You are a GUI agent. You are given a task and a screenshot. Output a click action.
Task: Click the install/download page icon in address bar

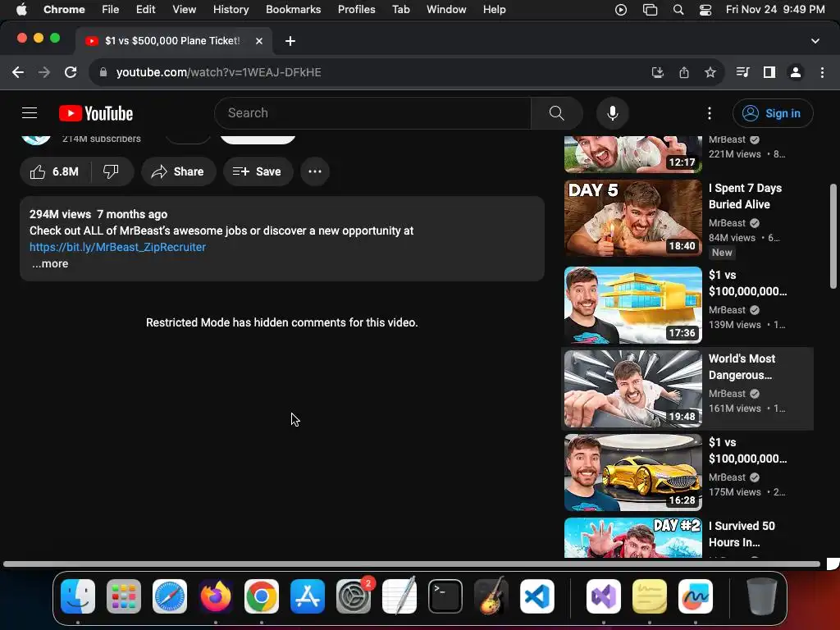tap(657, 72)
